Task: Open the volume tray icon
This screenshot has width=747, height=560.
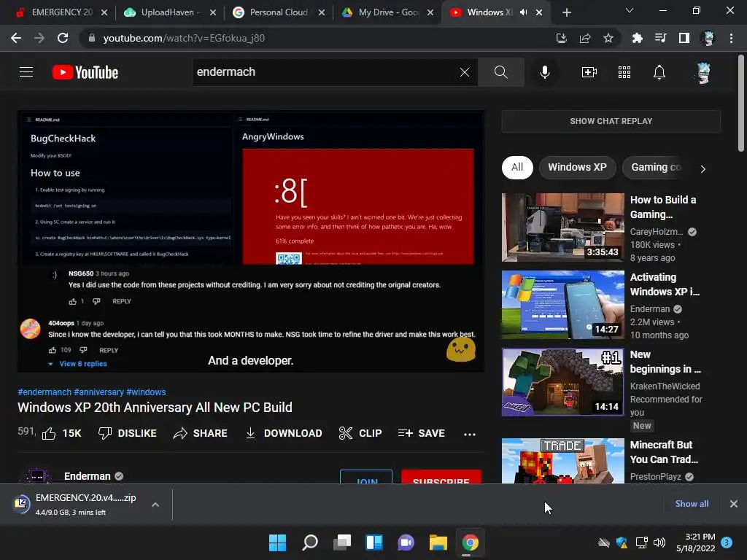Action: tap(659, 542)
